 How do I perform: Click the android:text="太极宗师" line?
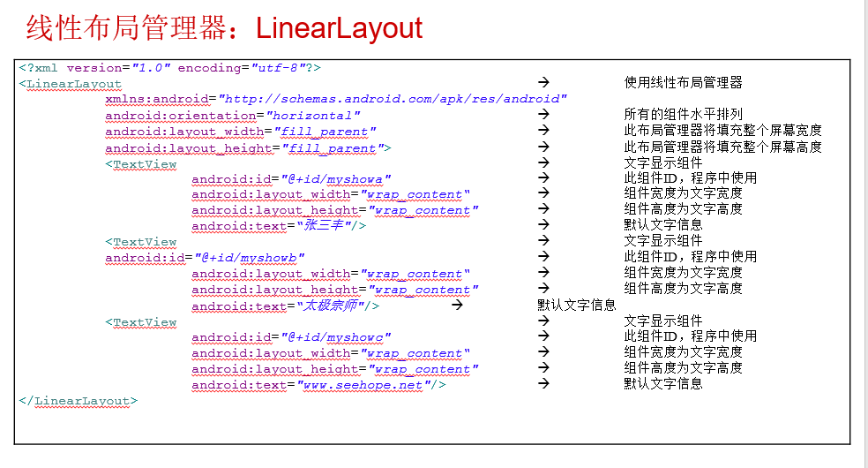(x=286, y=306)
